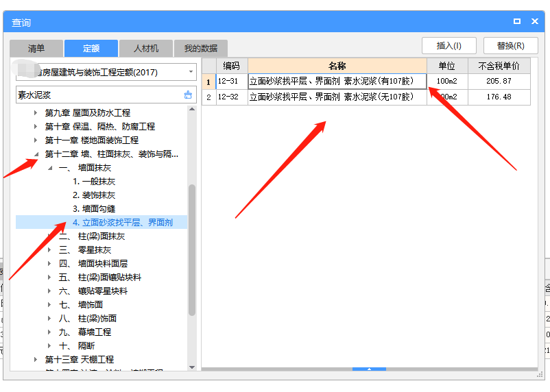Viewport: 550px width, 392px height.
Task: Expand 第九章 屋面及防水工程 node
Action: pos(36,112)
